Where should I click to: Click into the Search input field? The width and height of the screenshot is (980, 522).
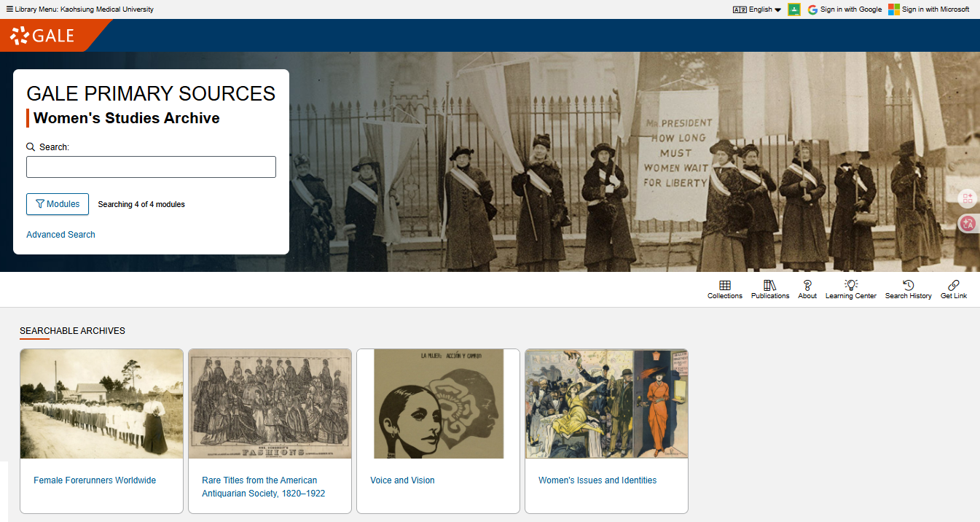(151, 167)
